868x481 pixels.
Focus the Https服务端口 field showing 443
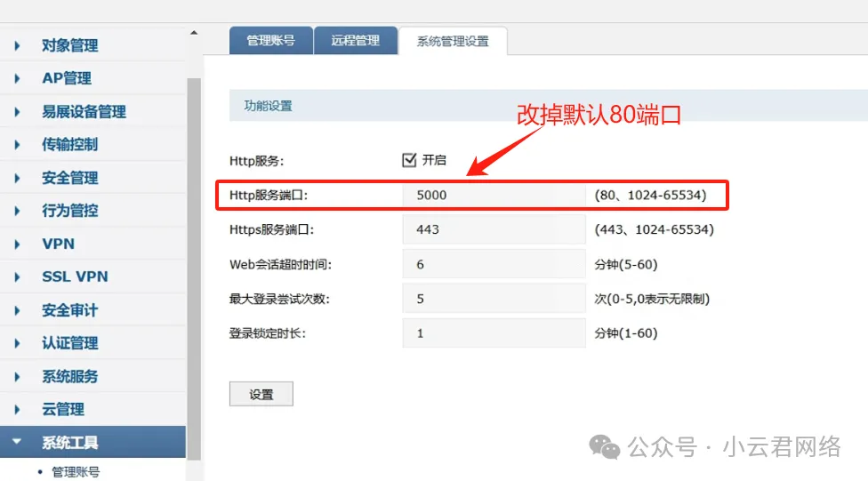[x=494, y=229]
